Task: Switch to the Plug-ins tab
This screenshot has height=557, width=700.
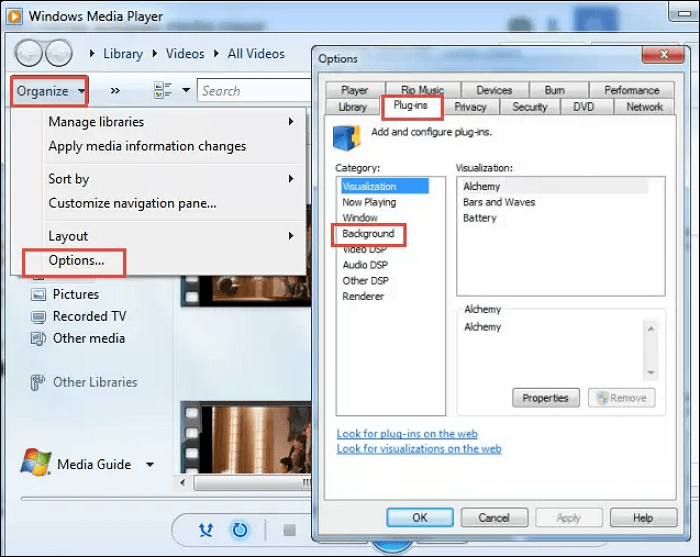Action: pos(411,106)
